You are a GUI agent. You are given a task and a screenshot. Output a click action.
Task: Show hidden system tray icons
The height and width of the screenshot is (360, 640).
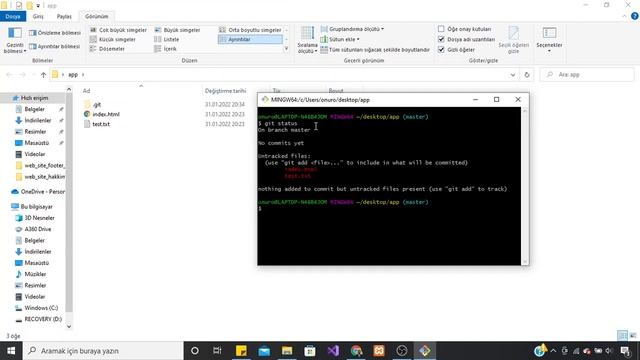click(x=553, y=351)
